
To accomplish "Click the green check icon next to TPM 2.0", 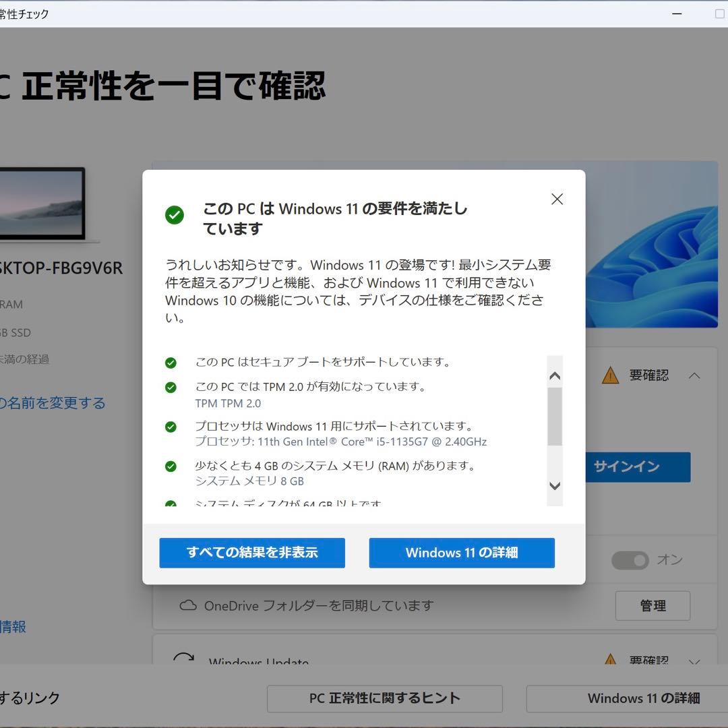I will tap(171, 386).
